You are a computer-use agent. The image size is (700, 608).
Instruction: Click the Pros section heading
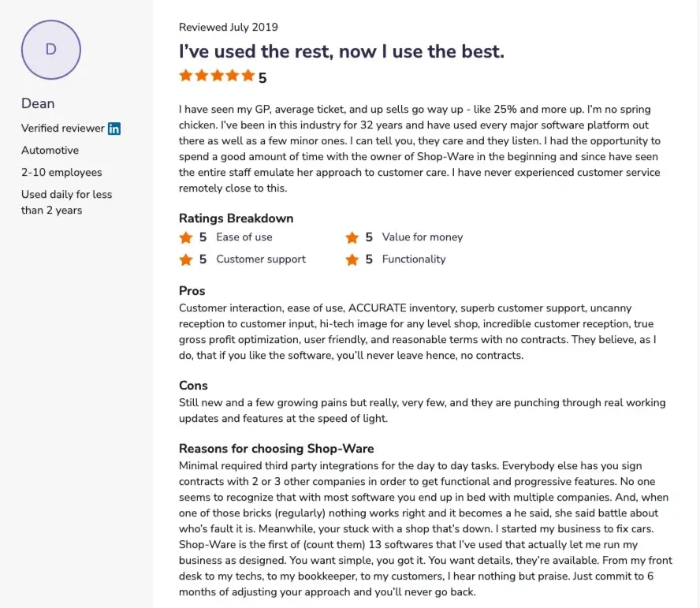pyautogui.click(x=192, y=291)
